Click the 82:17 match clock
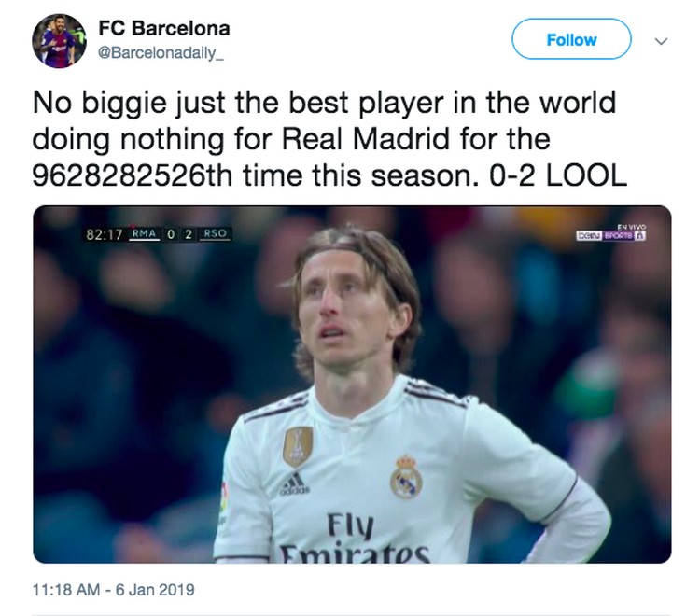Viewport: 700px width, 616px height. point(104,234)
